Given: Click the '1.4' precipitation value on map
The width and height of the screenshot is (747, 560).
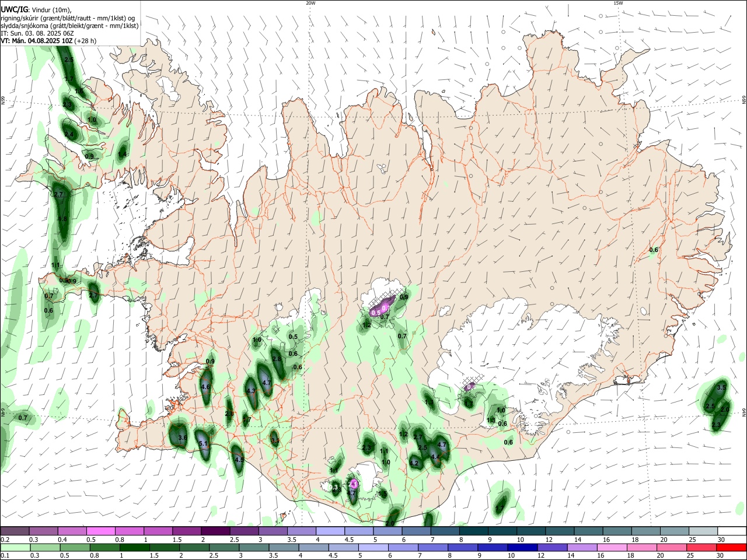Looking at the screenshot, I should click(x=122, y=154).
